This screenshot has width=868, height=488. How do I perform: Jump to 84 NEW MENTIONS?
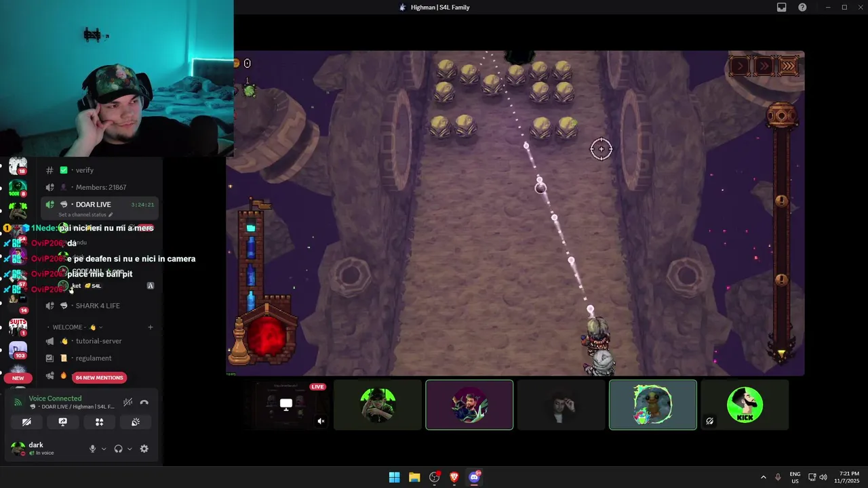coord(100,378)
